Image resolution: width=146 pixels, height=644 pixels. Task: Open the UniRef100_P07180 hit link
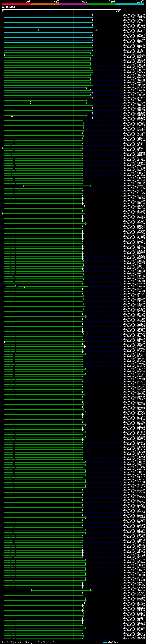click(x=134, y=233)
